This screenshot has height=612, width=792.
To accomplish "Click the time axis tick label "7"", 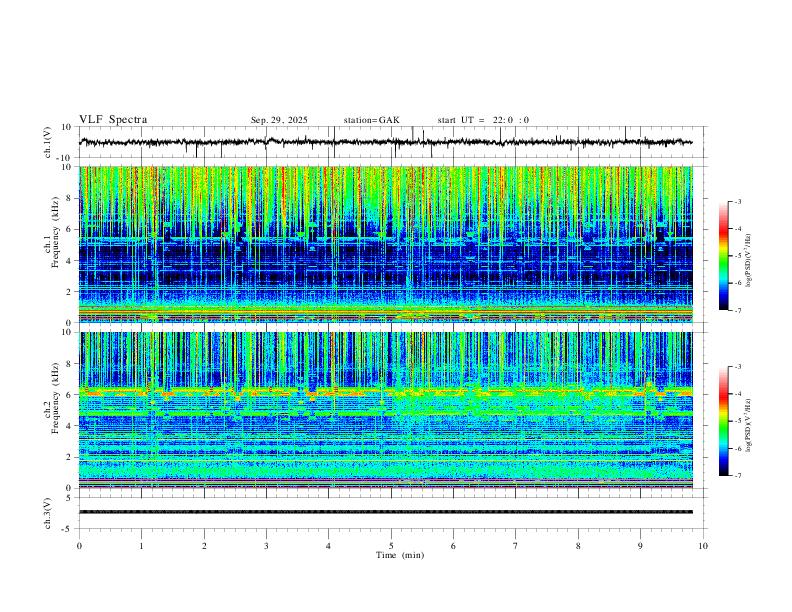I will click(516, 546).
